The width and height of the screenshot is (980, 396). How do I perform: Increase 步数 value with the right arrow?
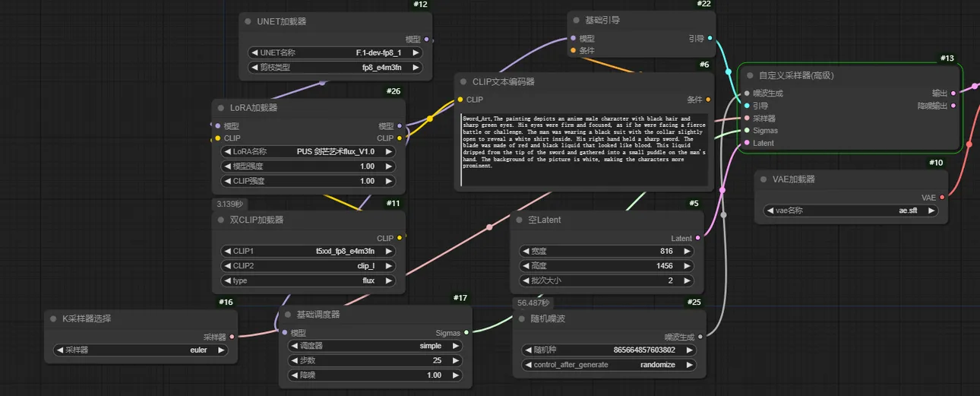[456, 360]
